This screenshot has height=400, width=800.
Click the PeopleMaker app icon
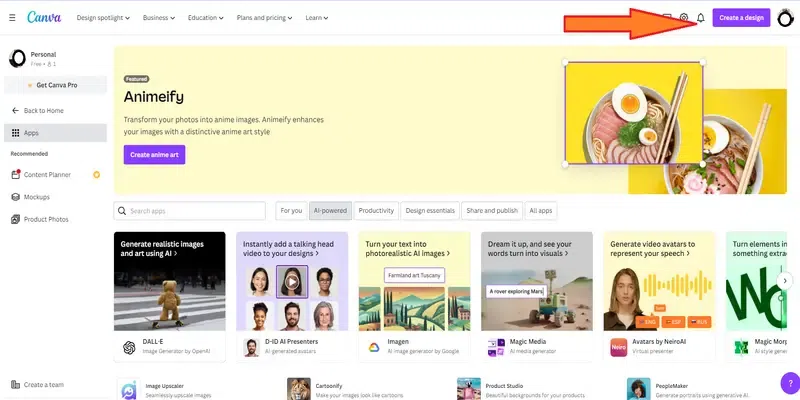(x=639, y=389)
